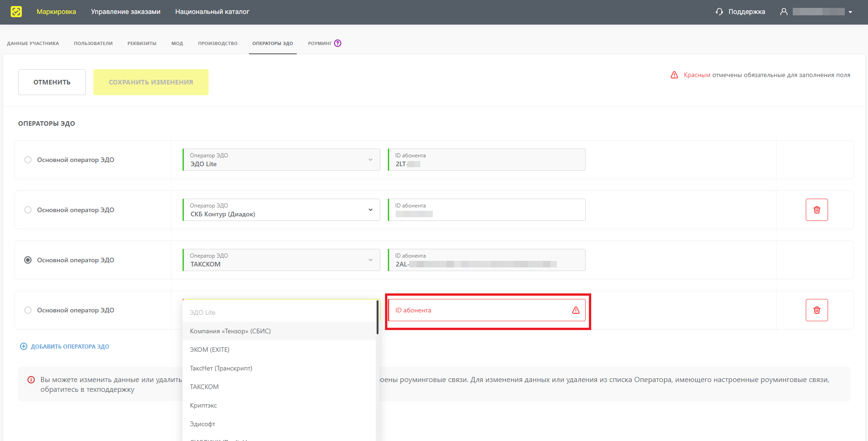Viewport: 868px width, 441px height.
Task: Choose ЭКОМ (EXITE) from the list
Action: [279, 350]
